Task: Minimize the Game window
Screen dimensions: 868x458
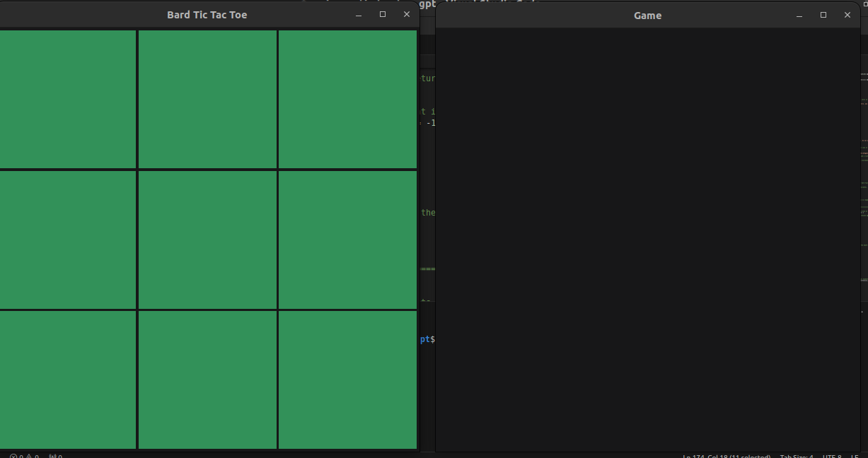Action: (799, 16)
